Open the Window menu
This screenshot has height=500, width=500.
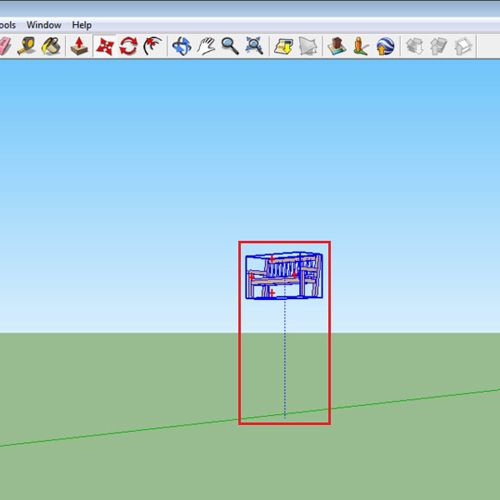tap(44, 25)
